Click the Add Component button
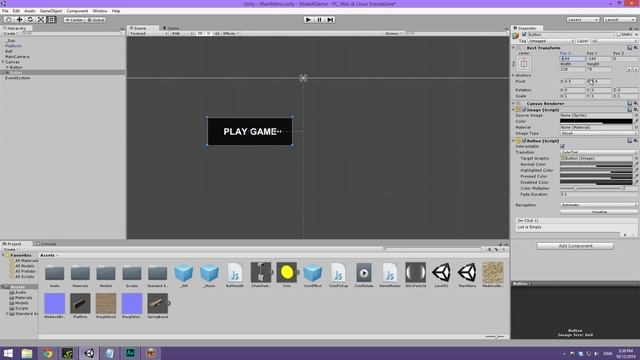This screenshot has height=360, width=640. coord(575,246)
